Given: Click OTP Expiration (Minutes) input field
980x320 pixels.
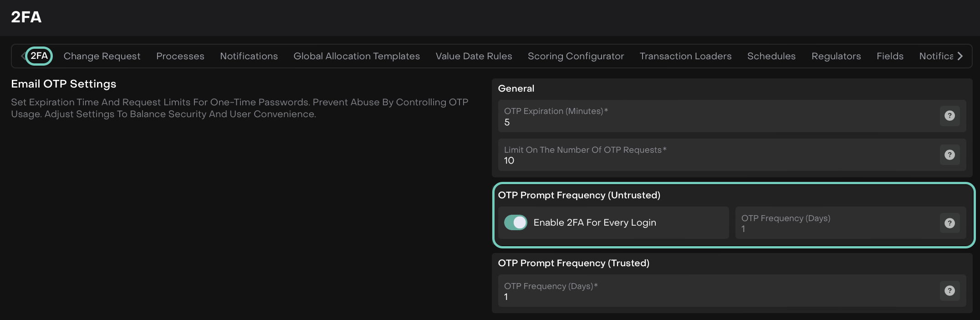Looking at the screenshot, I should 715,122.
